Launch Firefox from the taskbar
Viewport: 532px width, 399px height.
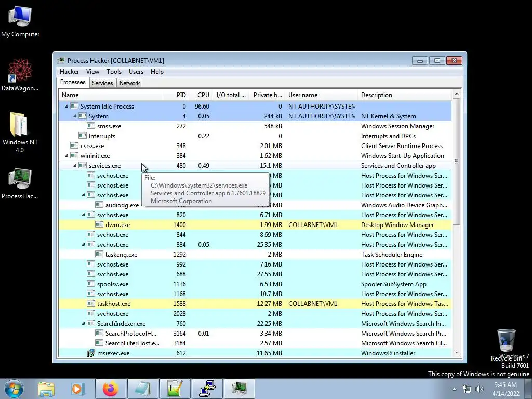click(x=111, y=389)
